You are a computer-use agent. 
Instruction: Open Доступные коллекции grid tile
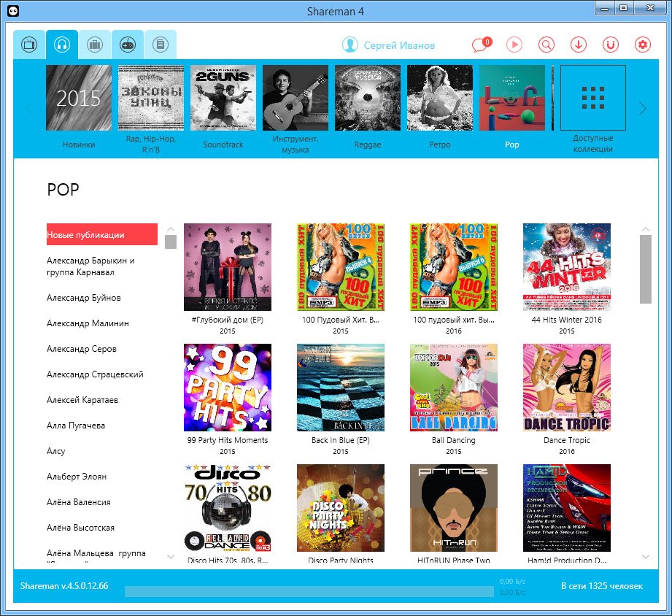pyautogui.click(x=593, y=98)
